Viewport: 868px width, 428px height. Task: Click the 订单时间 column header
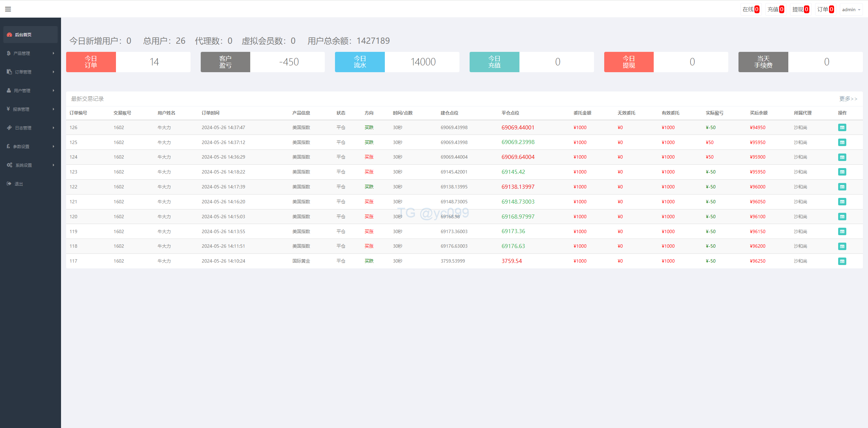click(211, 113)
